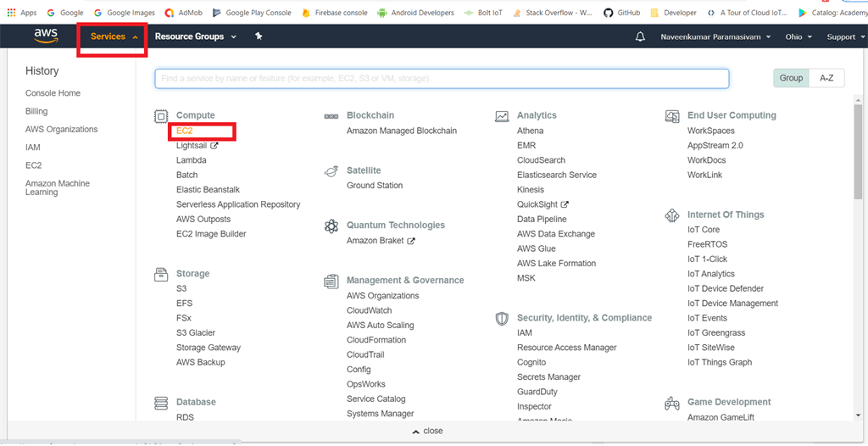Collapse the panel with the close chevron
Screen dimensions: 868x446
tap(427, 431)
